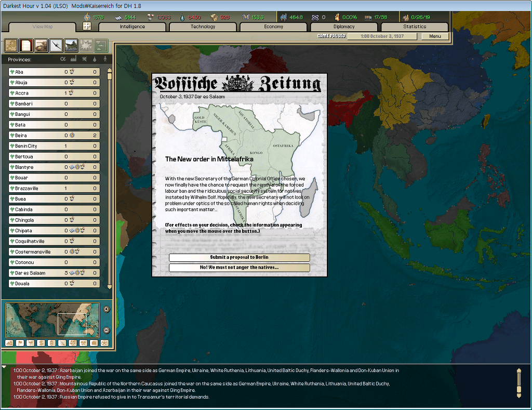532x410 pixels.
Task: Click the message log scrollbar
Action: click(x=518, y=383)
